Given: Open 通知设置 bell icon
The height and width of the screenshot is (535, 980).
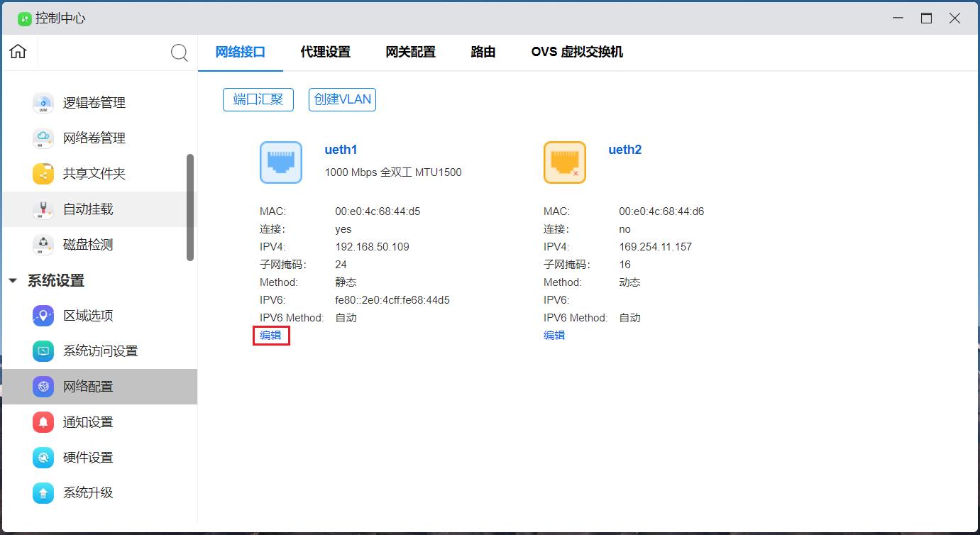Looking at the screenshot, I should [43, 422].
